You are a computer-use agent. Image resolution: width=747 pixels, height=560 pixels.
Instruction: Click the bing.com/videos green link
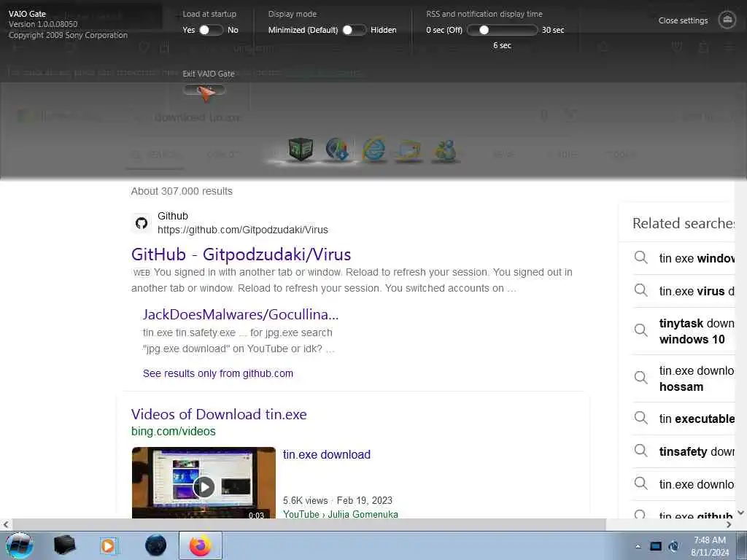(x=174, y=431)
